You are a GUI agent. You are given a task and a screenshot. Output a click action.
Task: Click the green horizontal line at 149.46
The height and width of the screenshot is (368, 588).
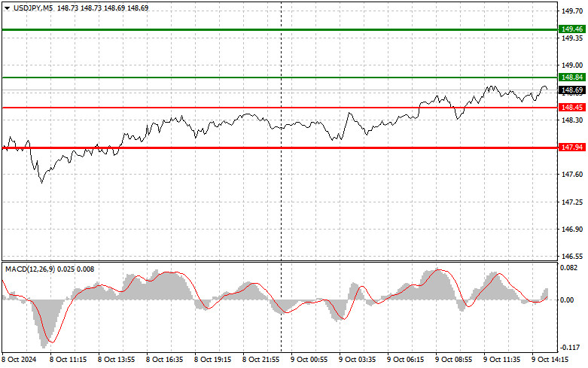pyautogui.click(x=280, y=29)
